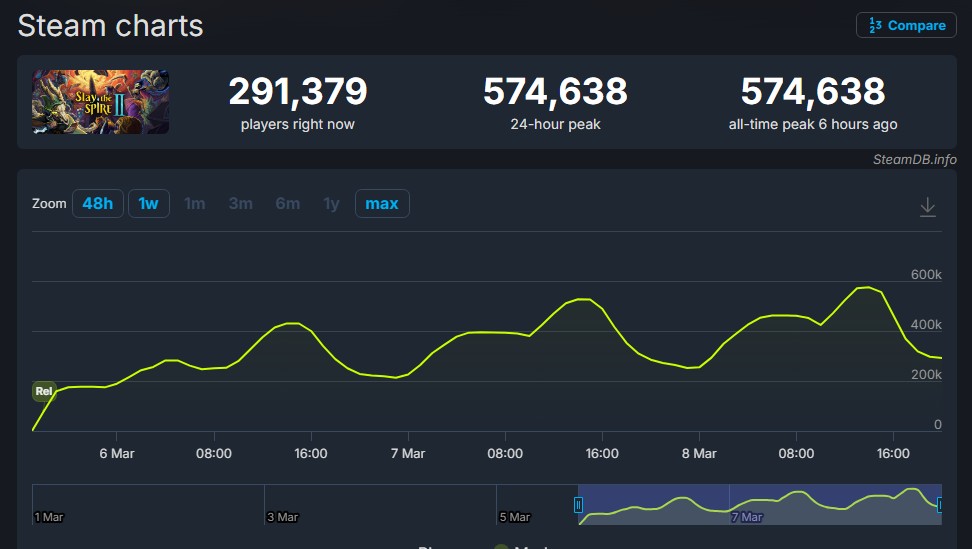
Task: Click the download chart icon
Action: [927, 206]
